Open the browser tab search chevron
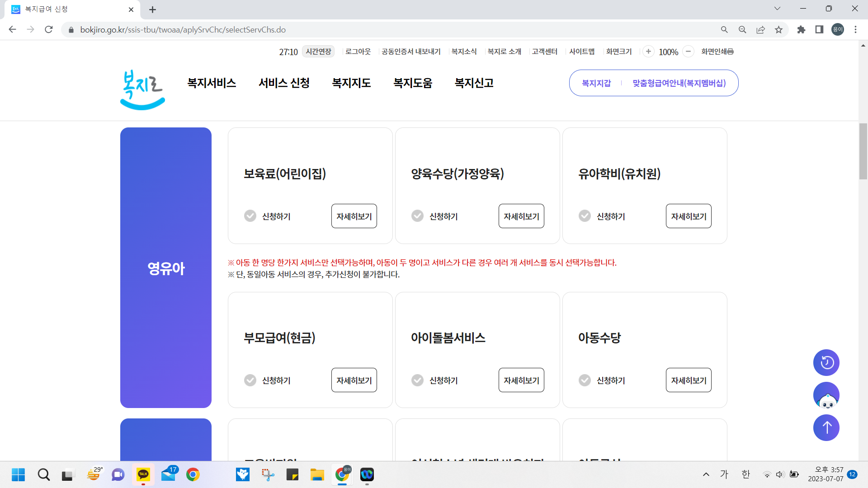This screenshot has width=868, height=488. click(777, 8)
